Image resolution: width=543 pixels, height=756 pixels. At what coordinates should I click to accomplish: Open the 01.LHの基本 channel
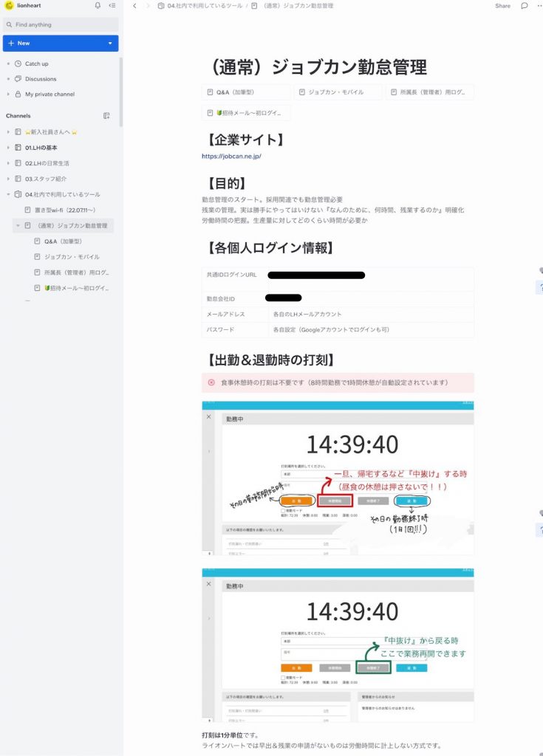[x=41, y=148]
